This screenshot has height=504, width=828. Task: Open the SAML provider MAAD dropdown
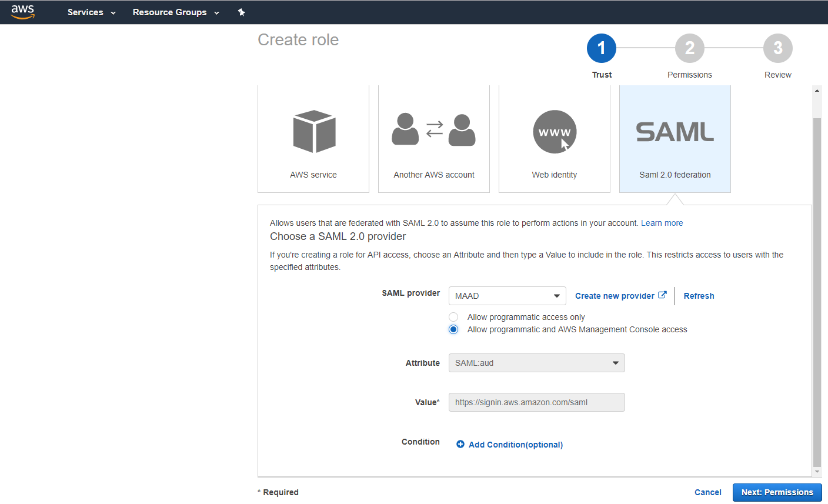(507, 296)
